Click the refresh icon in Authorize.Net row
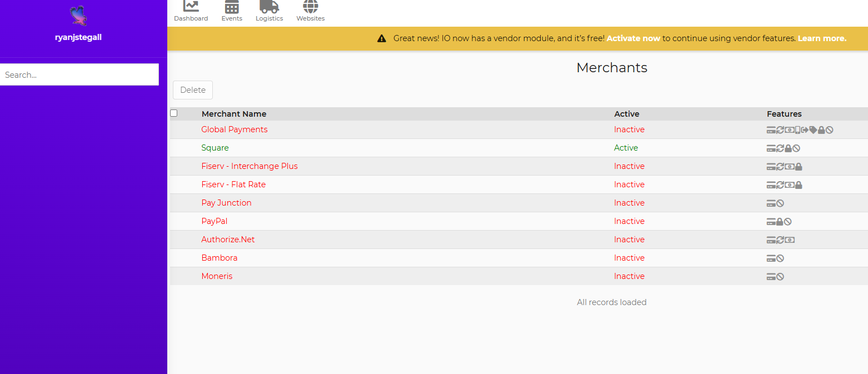This screenshot has width=868, height=374. pos(780,240)
